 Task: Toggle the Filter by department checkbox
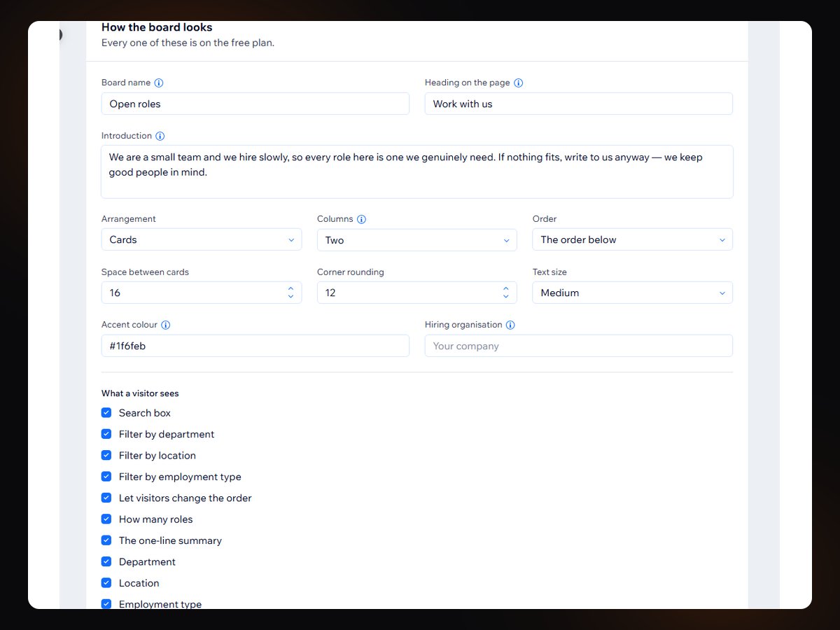[106, 434]
